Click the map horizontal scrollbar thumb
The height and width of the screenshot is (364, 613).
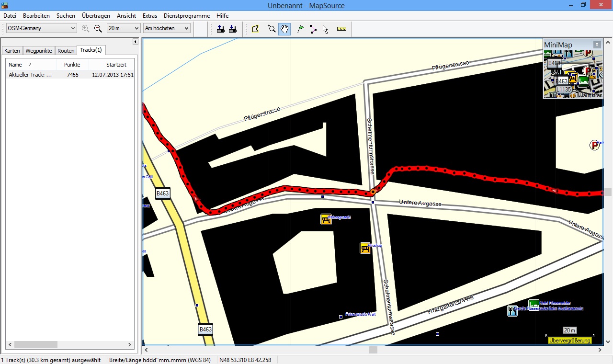tap(373, 350)
